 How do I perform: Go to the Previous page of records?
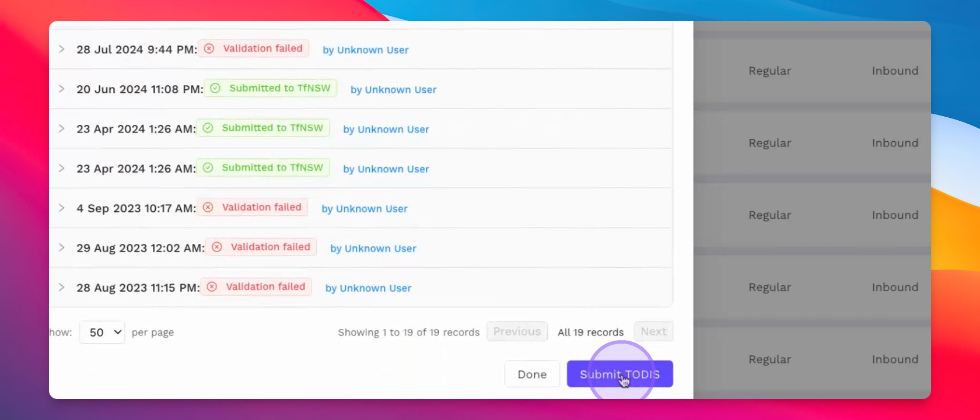point(517,331)
